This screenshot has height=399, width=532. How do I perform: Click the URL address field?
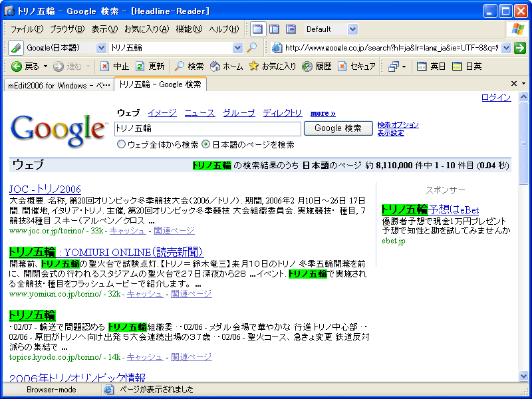point(392,48)
